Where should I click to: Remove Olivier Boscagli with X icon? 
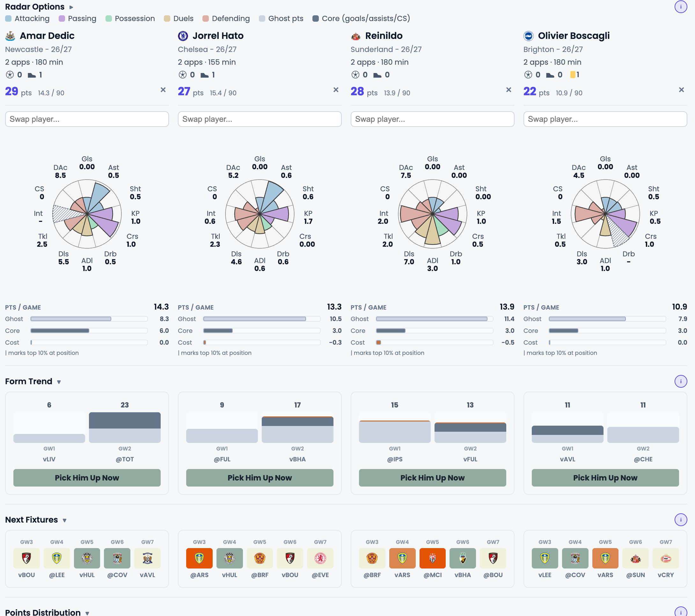point(681,90)
